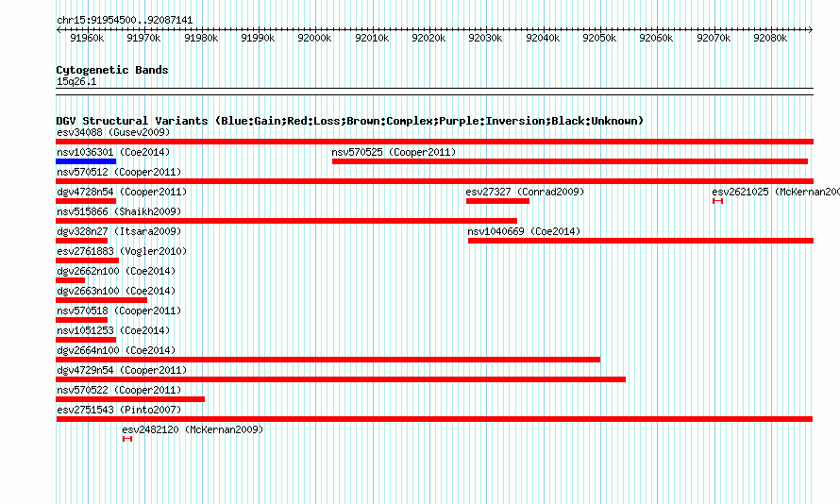Click the 91970k ruler tick label
This screenshot has height=504, width=840.
pos(143,38)
